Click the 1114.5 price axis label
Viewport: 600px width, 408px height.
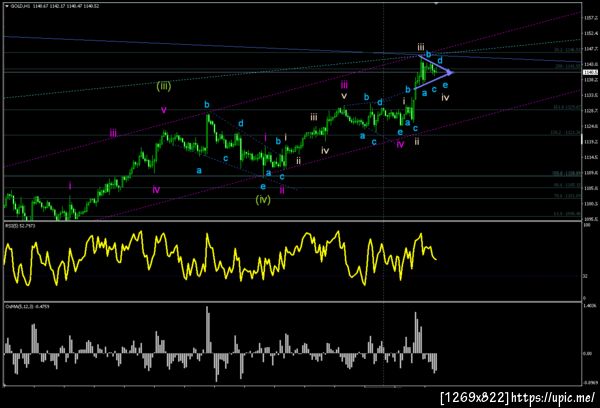pyautogui.click(x=591, y=157)
